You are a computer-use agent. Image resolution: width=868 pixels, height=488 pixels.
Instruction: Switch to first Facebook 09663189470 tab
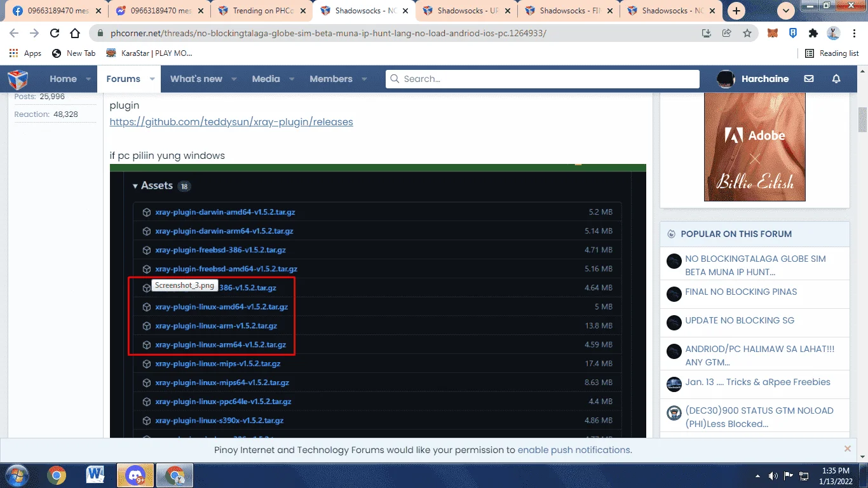[57, 11]
